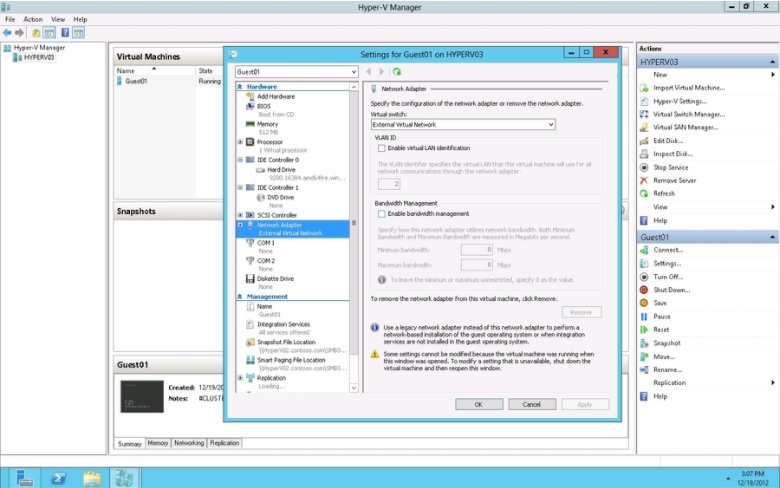Open File Explorer from the taskbar
This screenshot has width=780, height=488.
pos(92,478)
